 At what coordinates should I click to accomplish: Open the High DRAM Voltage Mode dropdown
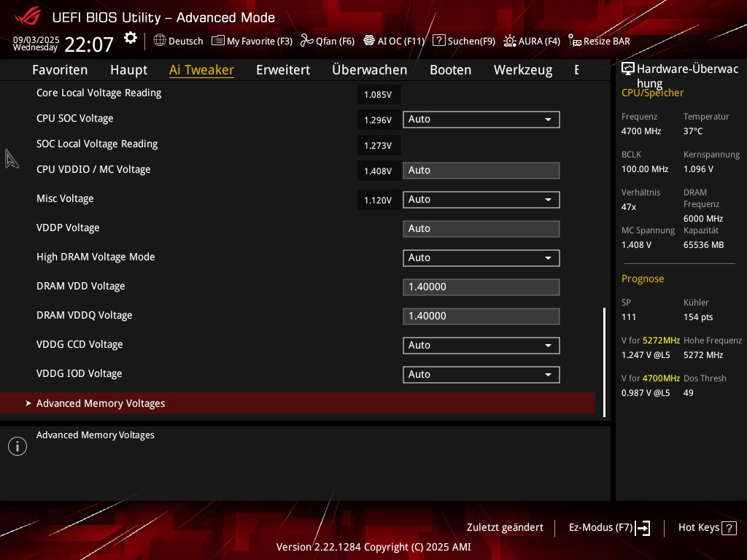point(481,258)
